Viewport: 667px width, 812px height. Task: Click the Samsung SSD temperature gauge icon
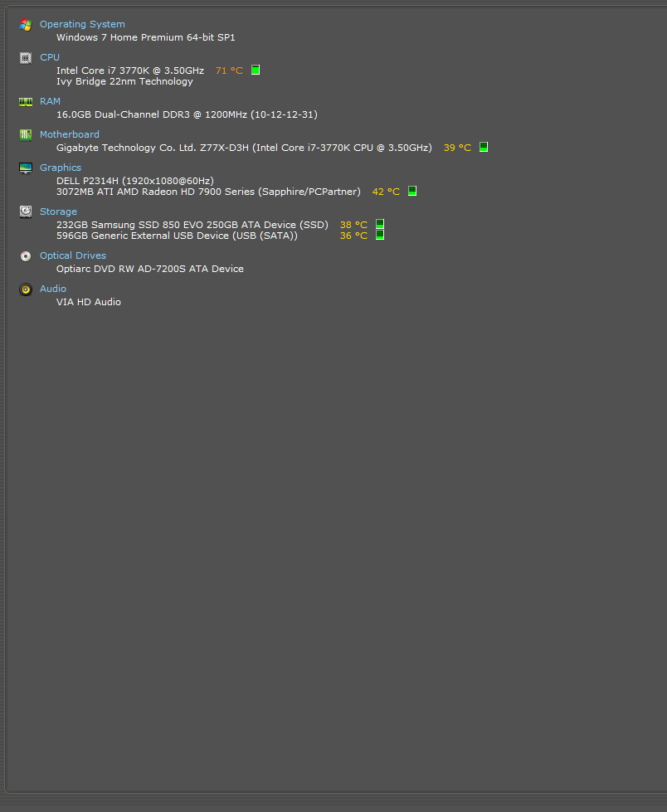pos(380,224)
